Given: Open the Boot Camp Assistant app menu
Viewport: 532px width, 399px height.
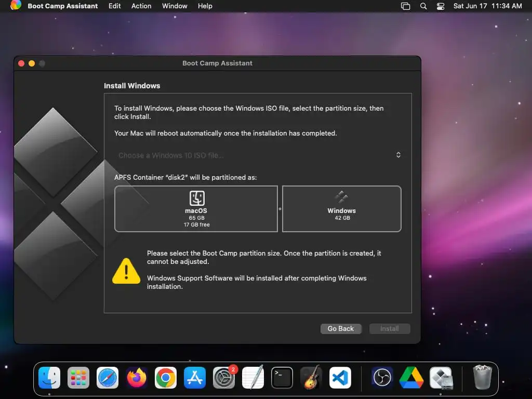Looking at the screenshot, I should 62,6.
